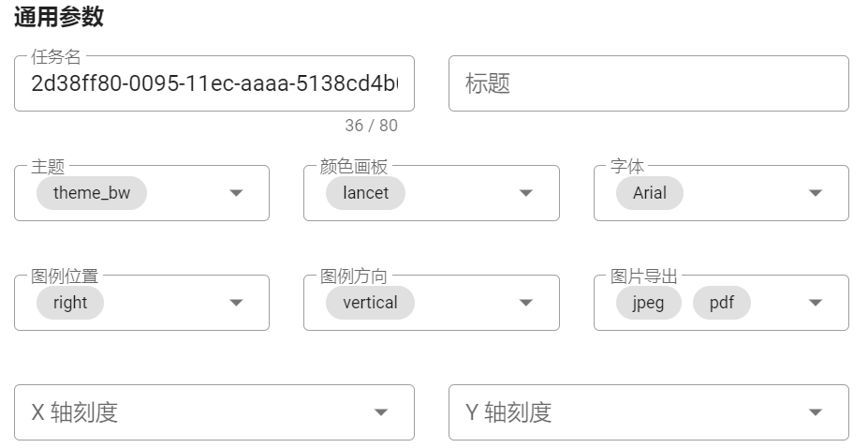Click the right legend position chip
The width and height of the screenshot is (868, 448).
point(70,303)
